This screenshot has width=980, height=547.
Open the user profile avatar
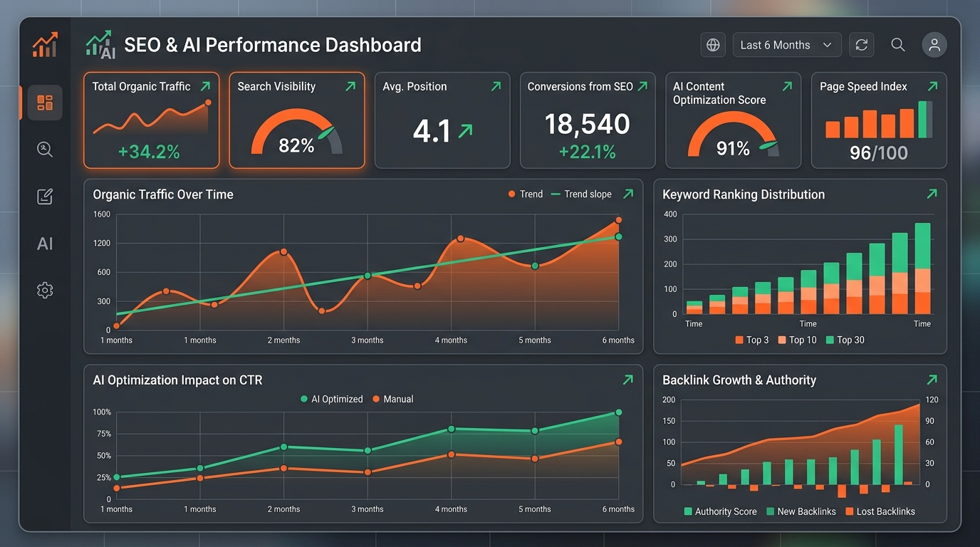click(x=934, y=45)
